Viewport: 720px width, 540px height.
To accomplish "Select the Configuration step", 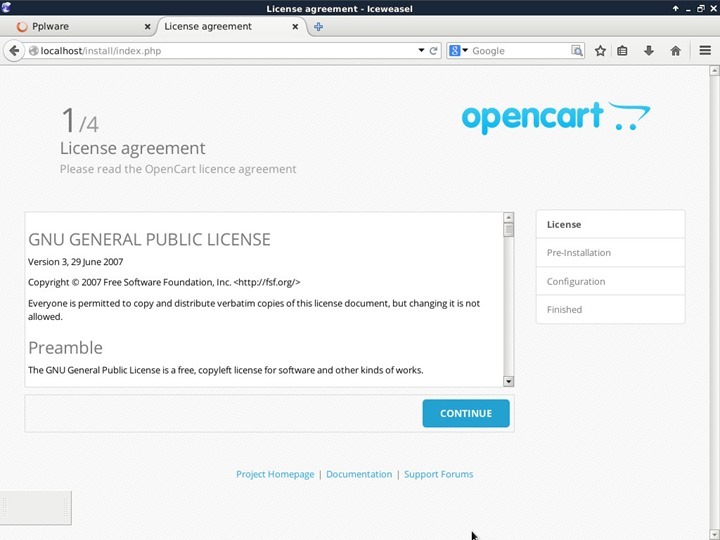I will pyautogui.click(x=610, y=281).
